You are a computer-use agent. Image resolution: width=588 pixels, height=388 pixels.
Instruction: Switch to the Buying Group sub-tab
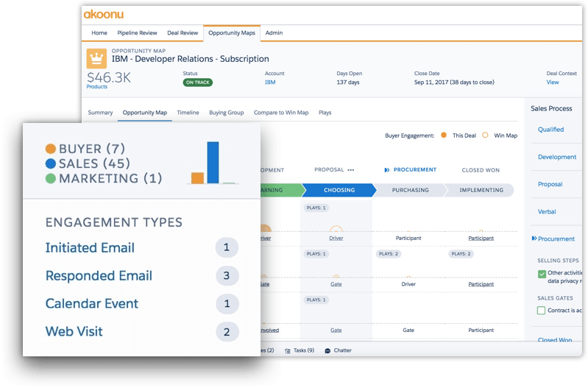coord(227,113)
